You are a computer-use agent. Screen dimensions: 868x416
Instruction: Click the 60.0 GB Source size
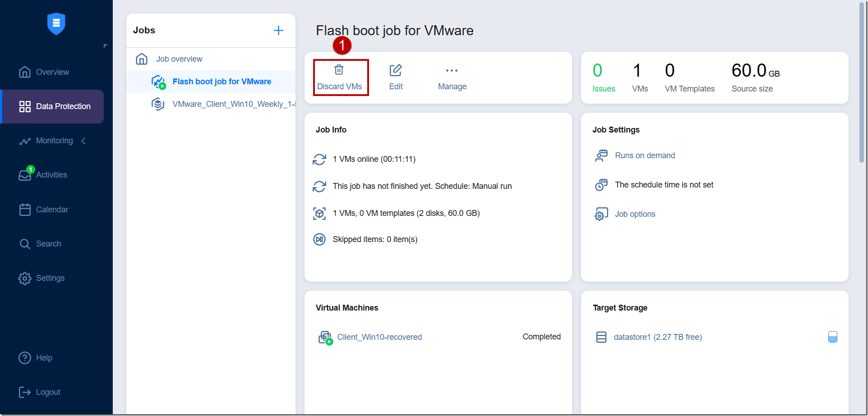click(x=755, y=78)
